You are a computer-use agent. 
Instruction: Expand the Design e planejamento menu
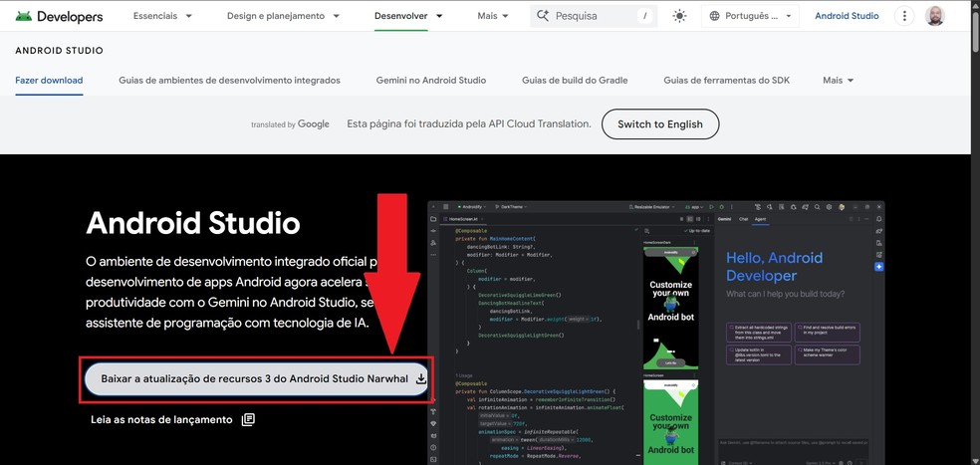(283, 16)
